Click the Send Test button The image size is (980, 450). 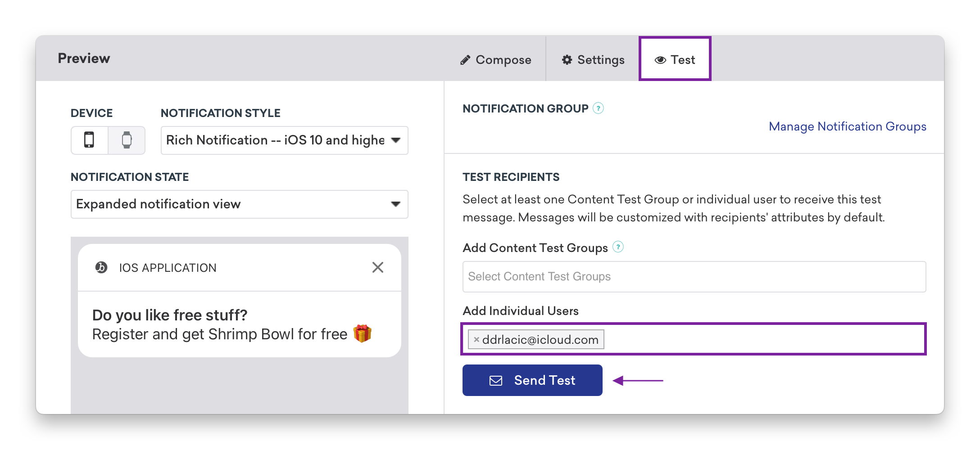[x=532, y=380]
